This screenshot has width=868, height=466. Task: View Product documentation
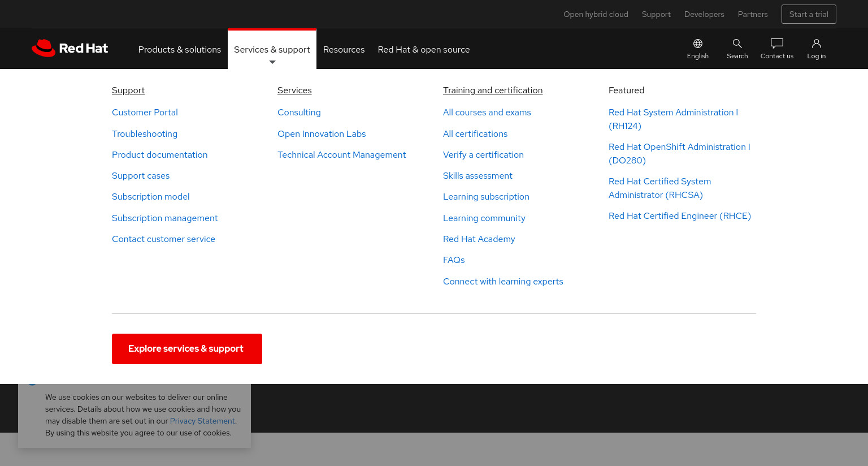click(x=160, y=155)
